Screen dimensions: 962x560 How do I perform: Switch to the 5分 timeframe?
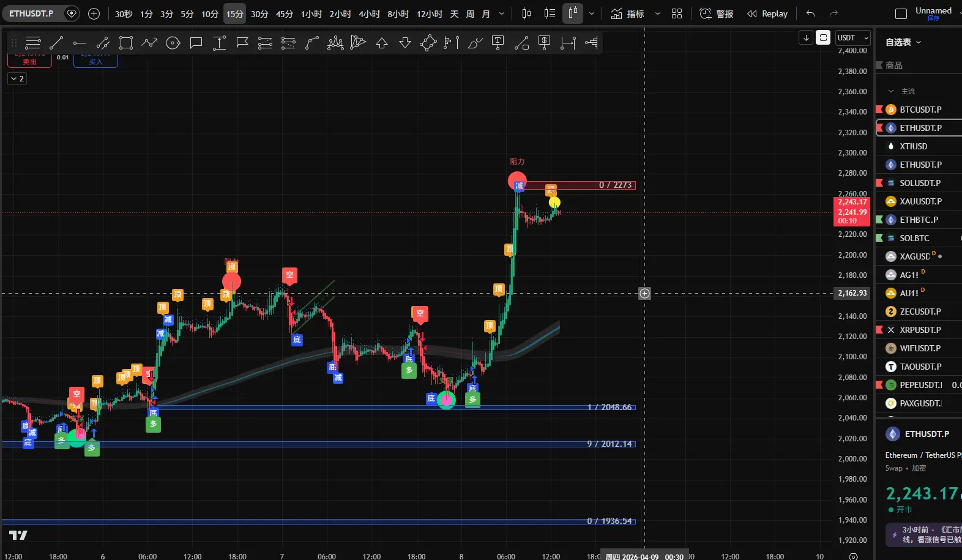[x=187, y=13]
